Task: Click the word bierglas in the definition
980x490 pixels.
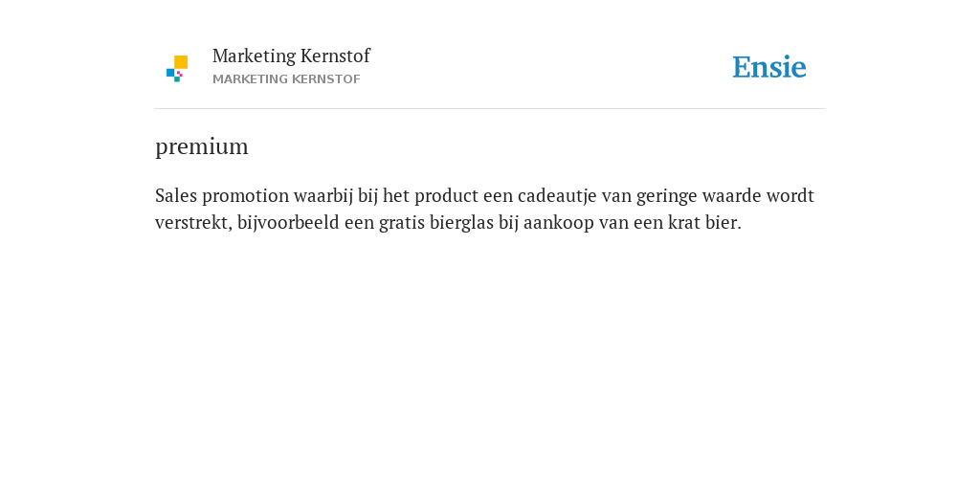Action: pyautogui.click(x=461, y=222)
